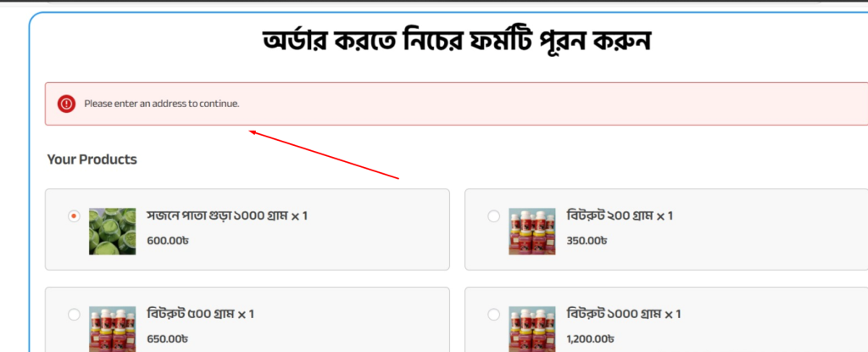Image resolution: width=868 pixels, height=352 pixels.
Task: Click the বিটরুট ১০০০ গ্রাম × 1 product title
Action: coord(624,314)
